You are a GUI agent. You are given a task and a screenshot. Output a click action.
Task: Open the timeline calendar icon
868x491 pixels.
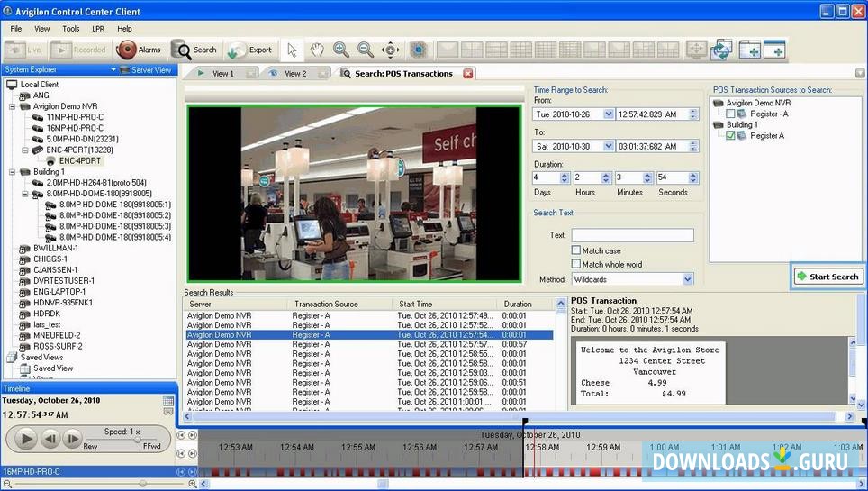coord(168,401)
